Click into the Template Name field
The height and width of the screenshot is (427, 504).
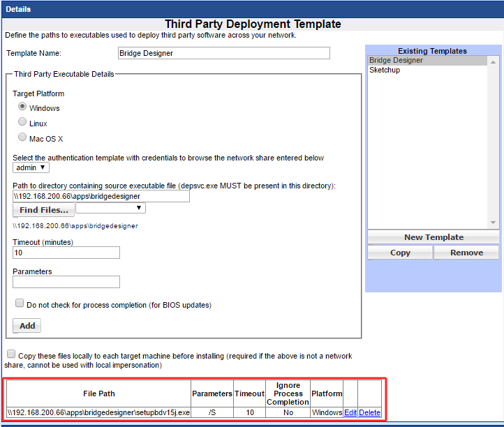click(223, 53)
